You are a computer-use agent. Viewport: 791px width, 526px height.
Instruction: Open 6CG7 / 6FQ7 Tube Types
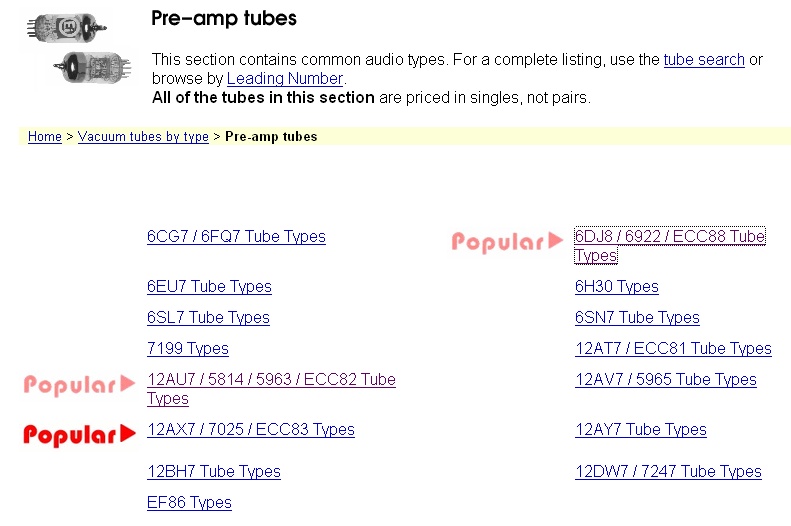(236, 237)
